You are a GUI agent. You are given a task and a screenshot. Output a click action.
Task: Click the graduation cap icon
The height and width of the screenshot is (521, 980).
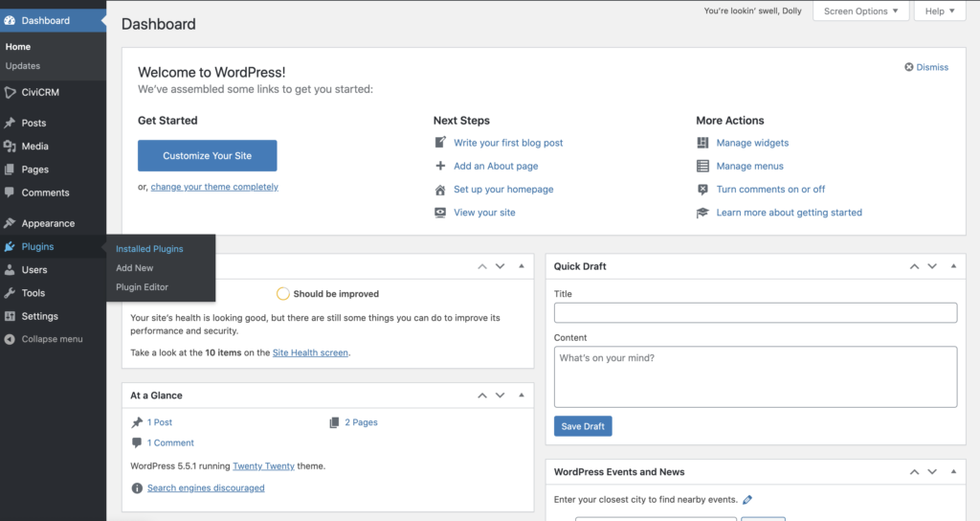(x=702, y=213)
